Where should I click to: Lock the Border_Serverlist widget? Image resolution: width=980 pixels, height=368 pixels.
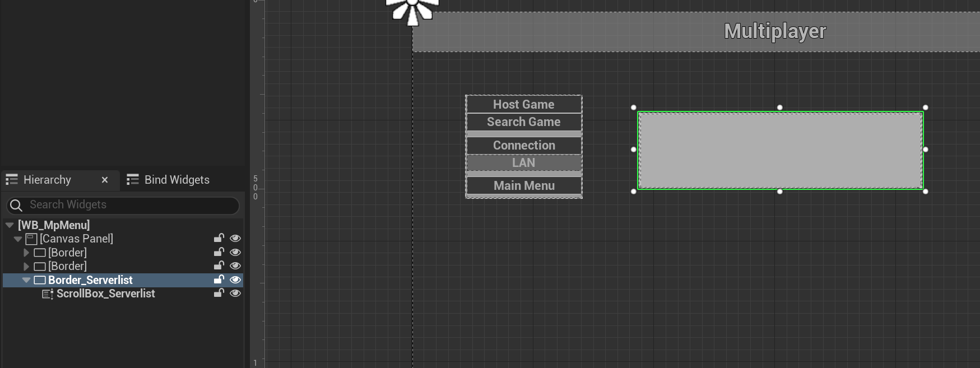tap(219, 280)
